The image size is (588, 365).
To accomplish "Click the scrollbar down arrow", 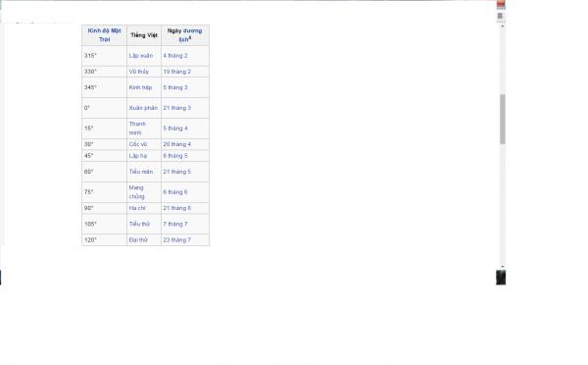I will pos(503,266).
